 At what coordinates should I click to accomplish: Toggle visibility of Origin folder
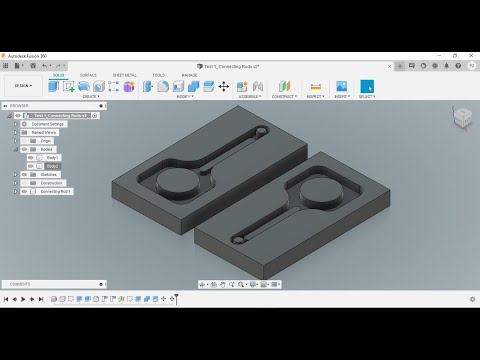pyautogui.click(x=24, y=141)
